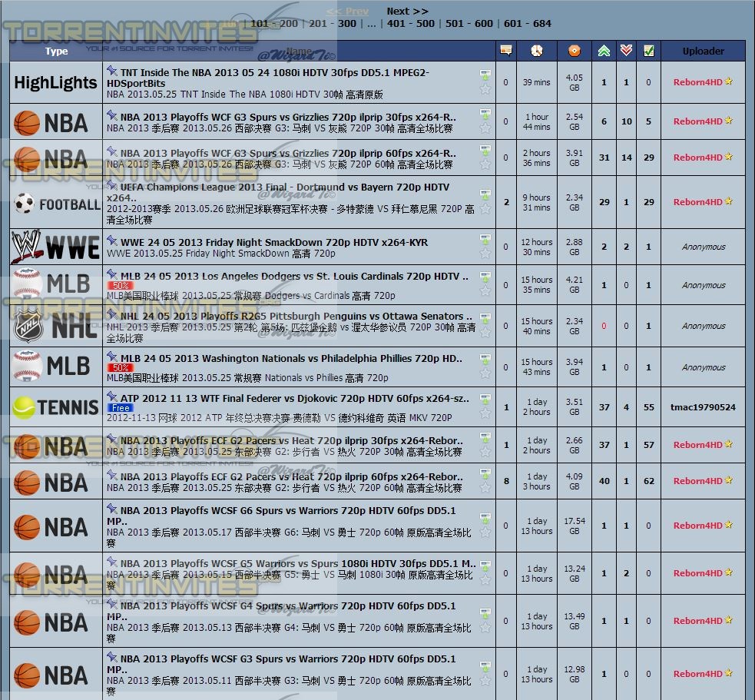Download icon for WWE SmackDown torrent
The image size is (755, 700).
point(485,238)
